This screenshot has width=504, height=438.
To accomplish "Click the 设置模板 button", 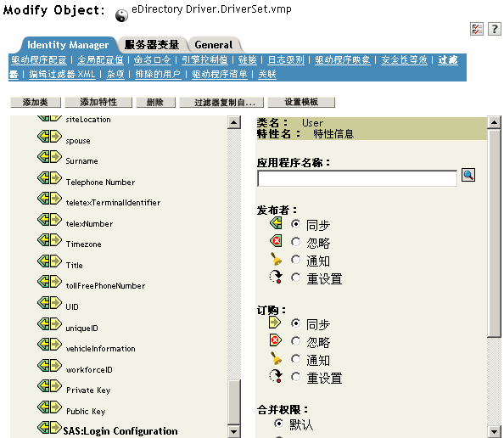I will click(301, 102).
